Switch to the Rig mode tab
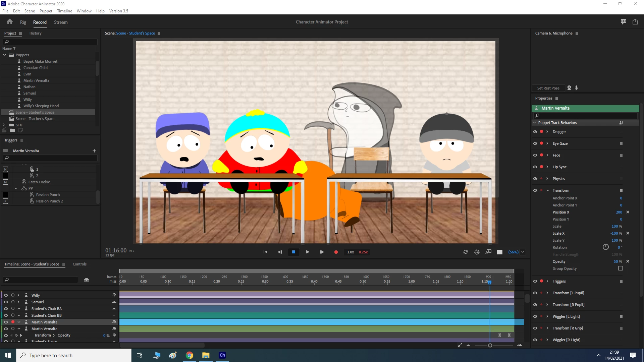This screenshot has height=362, width=644. tap(23, 22)
